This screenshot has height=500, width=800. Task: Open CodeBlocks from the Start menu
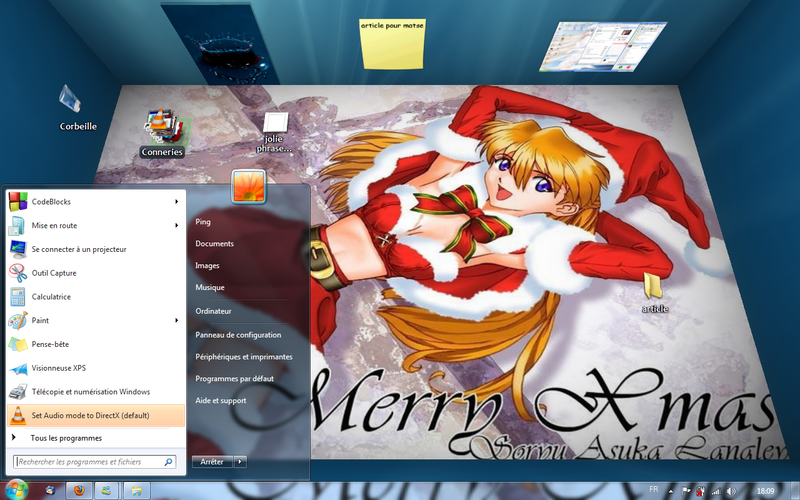point(95,202)
